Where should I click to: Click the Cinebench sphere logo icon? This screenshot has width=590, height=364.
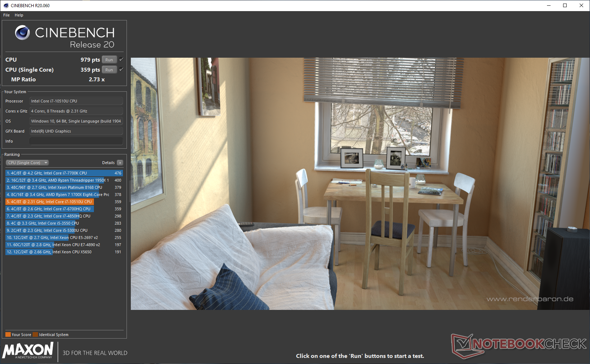coord(22,33)
